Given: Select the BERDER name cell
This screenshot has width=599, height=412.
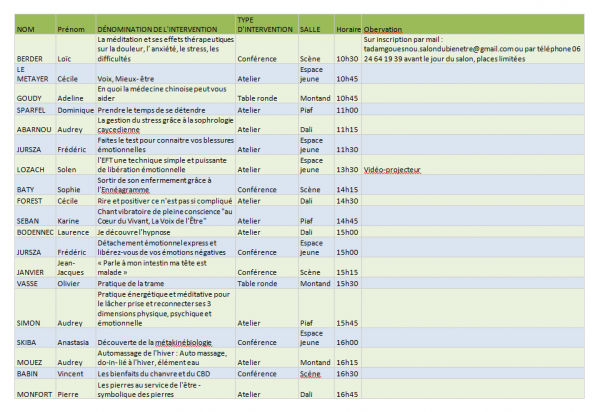Looking at the screenshot, I should (x=35, y=49).
